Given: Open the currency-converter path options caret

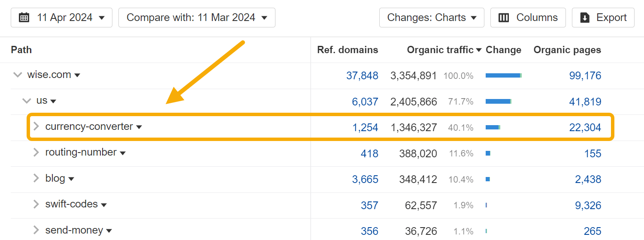Looking at the screenshot, I should (x=139, y=127).
